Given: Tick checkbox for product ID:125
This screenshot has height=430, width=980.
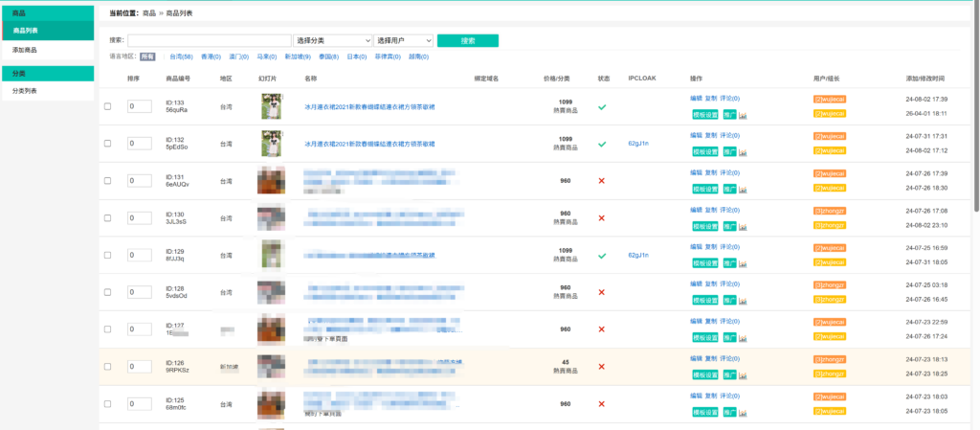Looking at the screenshot, I should point(107,404).
